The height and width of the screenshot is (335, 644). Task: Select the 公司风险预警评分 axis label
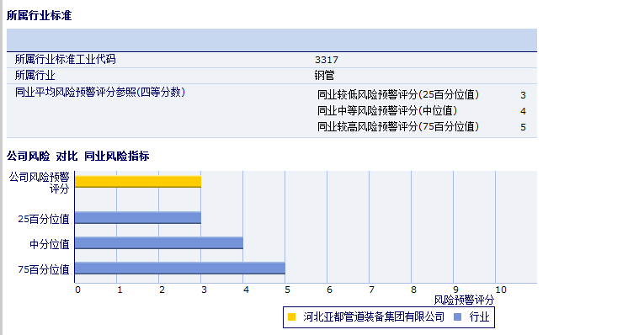[40, 183]
